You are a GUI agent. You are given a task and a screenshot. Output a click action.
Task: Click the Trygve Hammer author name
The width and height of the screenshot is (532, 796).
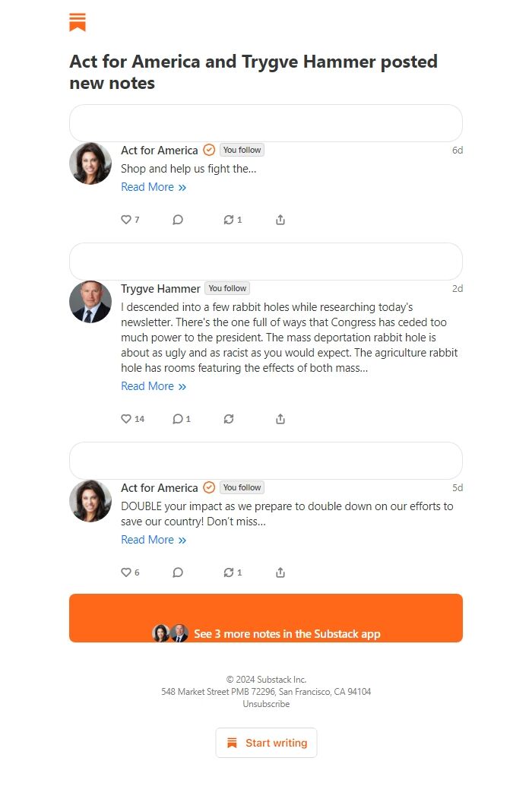click(160, 288)
